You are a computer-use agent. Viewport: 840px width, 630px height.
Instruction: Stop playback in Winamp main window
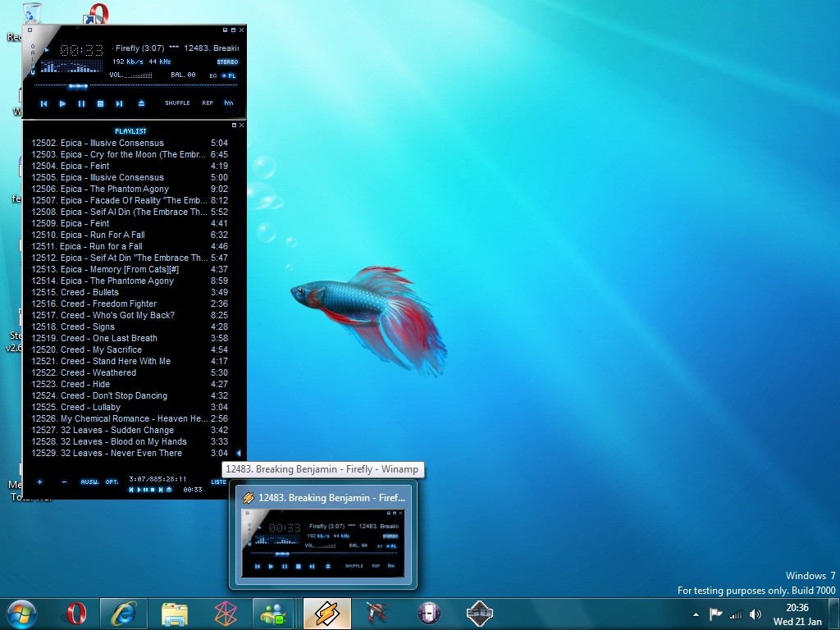(100, 103)
